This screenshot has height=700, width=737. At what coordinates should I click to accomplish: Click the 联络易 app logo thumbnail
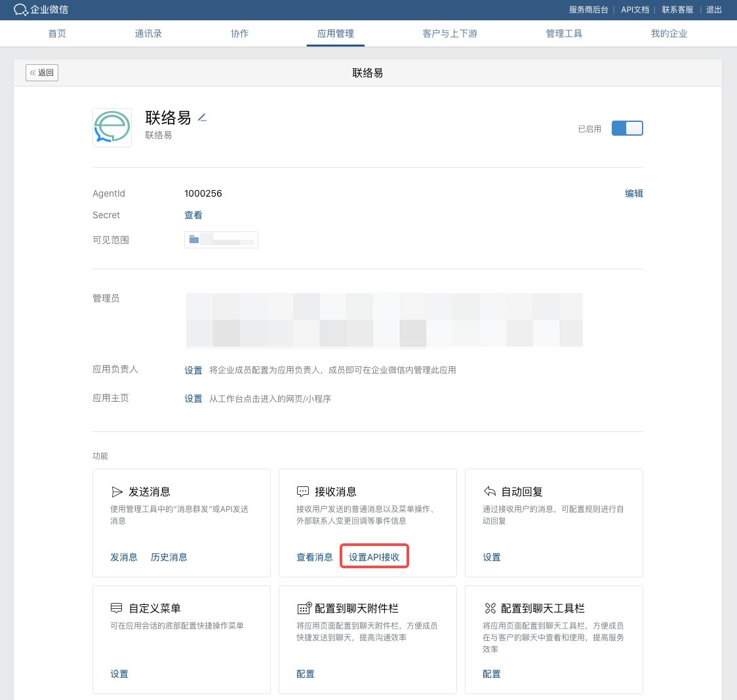tap(112, 128)
